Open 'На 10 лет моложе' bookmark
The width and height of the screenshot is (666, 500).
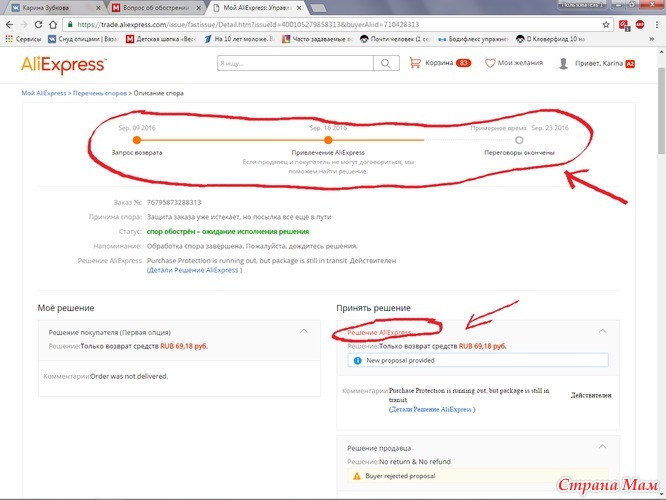240,39
